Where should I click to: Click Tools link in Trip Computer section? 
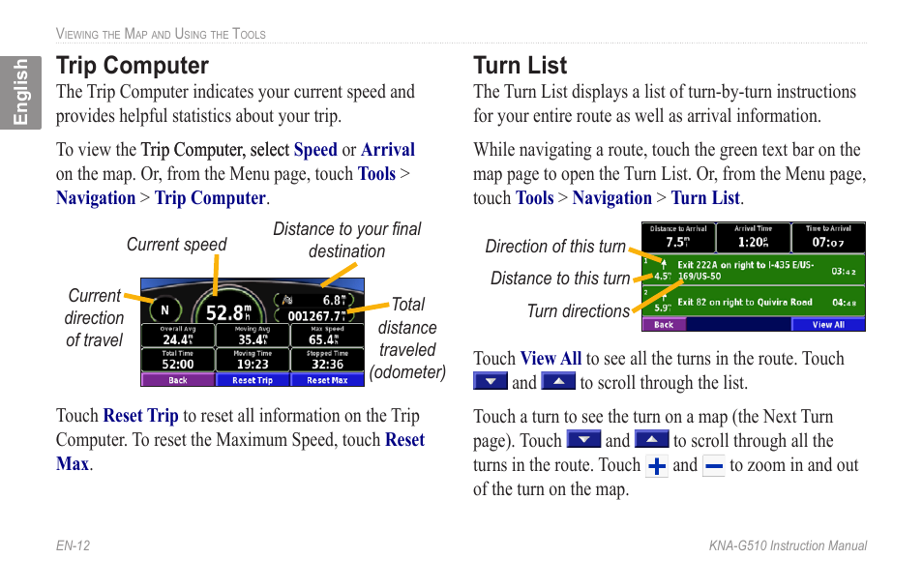click(376, 174)
